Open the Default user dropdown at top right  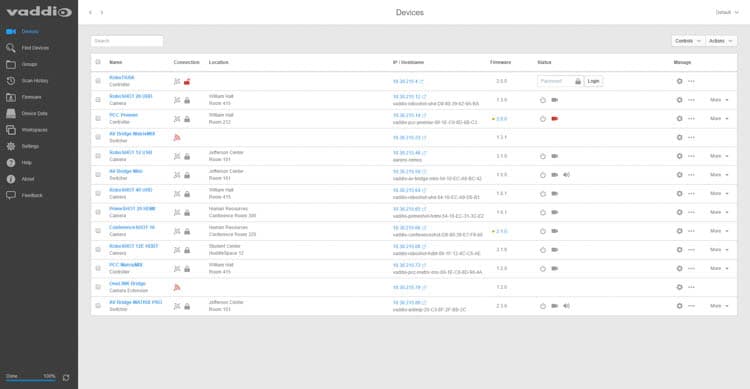(727, 12)
